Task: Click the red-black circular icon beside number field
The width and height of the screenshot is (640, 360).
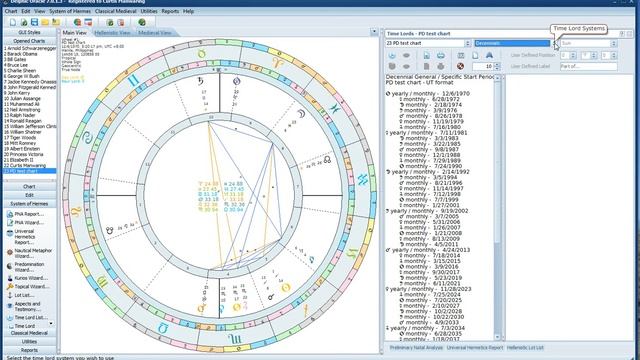Action: tap(460, 66)
